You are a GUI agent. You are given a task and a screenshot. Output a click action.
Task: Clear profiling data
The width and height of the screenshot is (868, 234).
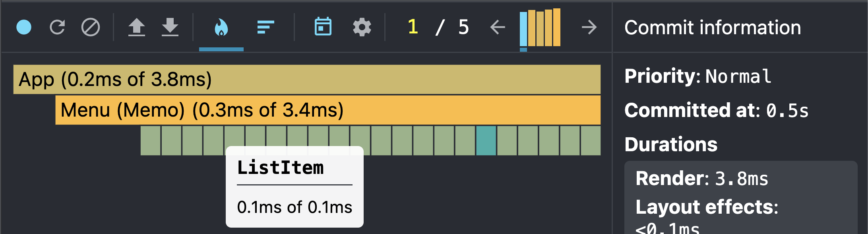[x=91, y=27]
